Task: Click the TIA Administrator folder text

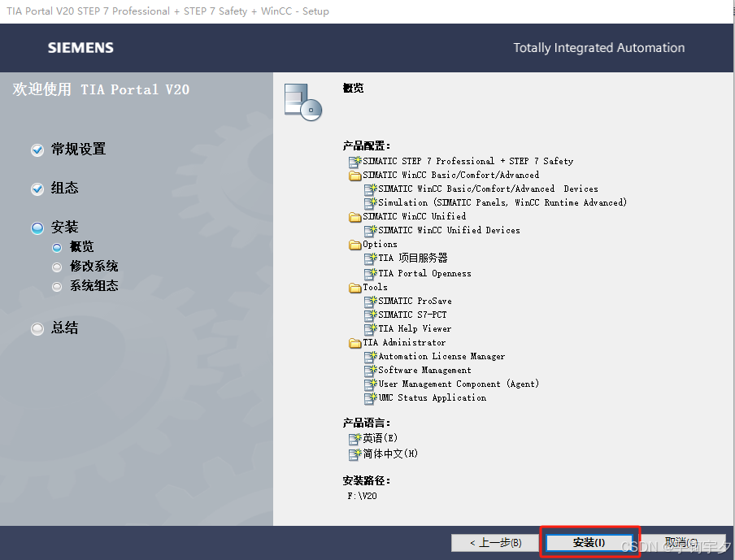Action: coord(404,342)
